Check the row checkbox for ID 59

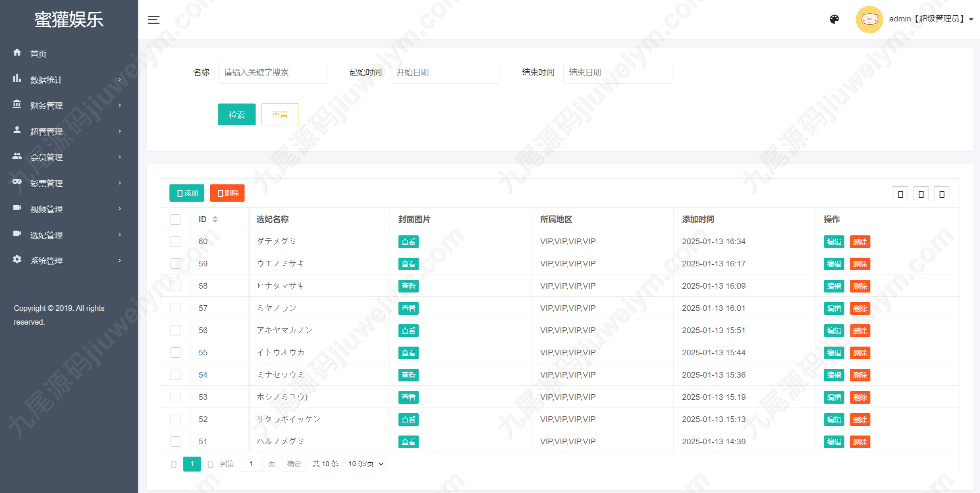tap(175, 264)
